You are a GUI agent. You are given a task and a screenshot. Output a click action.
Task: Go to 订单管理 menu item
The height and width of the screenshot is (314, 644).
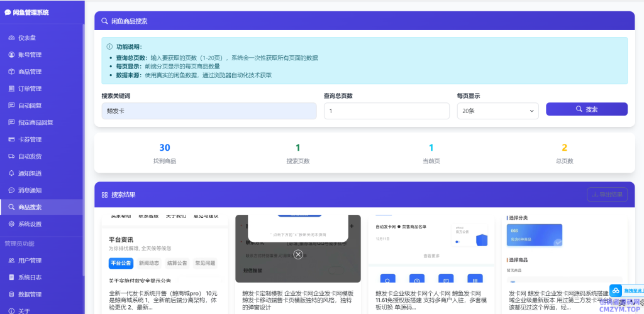coord(30,89)
